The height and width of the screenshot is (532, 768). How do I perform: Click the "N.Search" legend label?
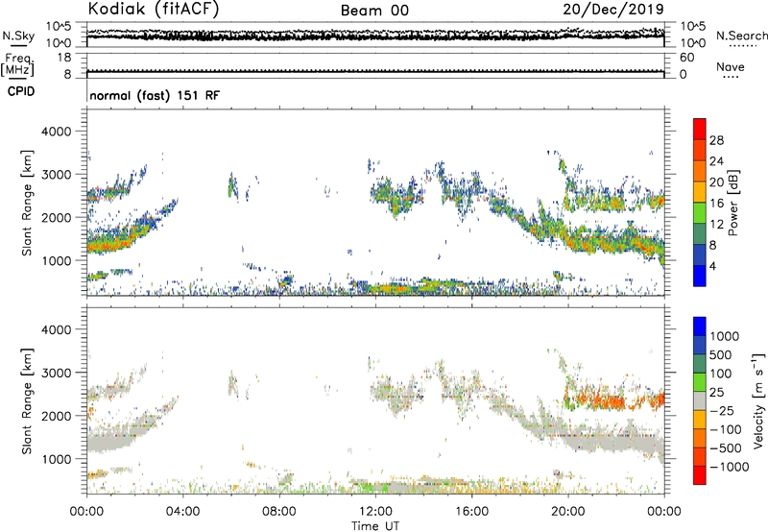tap(741, 36)
